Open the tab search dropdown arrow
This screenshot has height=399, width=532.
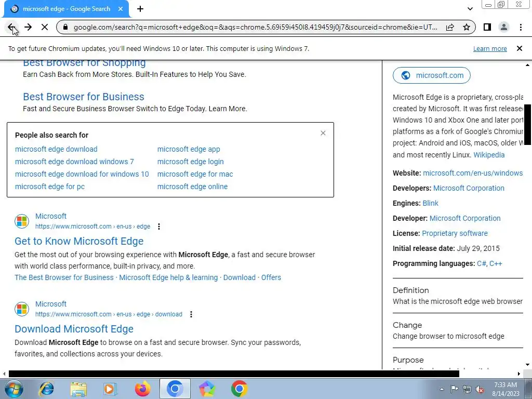coord(470,9)
